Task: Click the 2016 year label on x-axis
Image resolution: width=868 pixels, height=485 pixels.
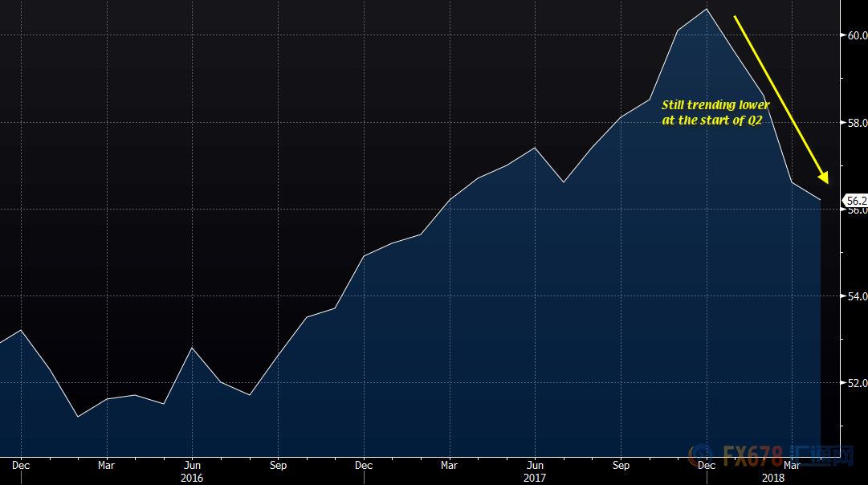Action: click(192, 478)
